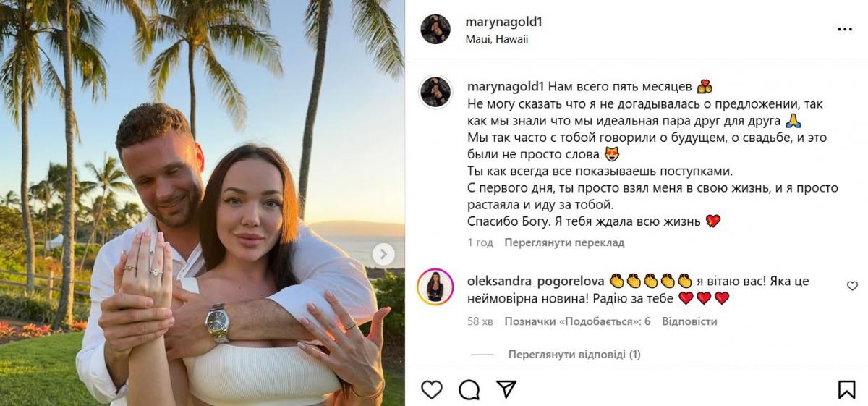
Task: Open the three-dot more options menu
Action: (x=845, y=30)
